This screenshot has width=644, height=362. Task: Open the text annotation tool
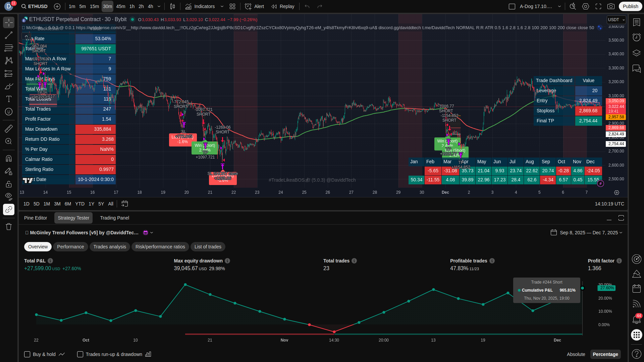9,99
